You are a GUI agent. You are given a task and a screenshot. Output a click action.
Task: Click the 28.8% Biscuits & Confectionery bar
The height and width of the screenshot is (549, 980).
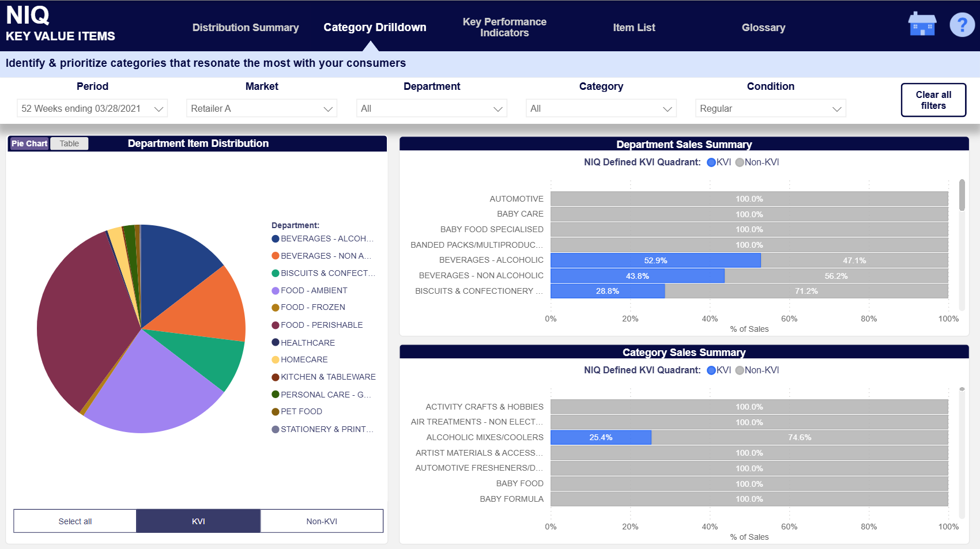pyautogui.click(x=608, y=291)
